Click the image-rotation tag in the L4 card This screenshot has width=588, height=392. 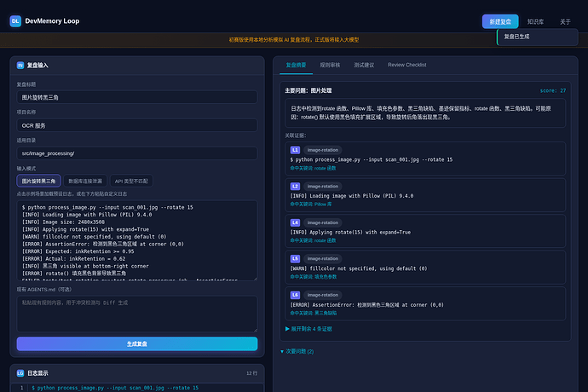[322, 222]
